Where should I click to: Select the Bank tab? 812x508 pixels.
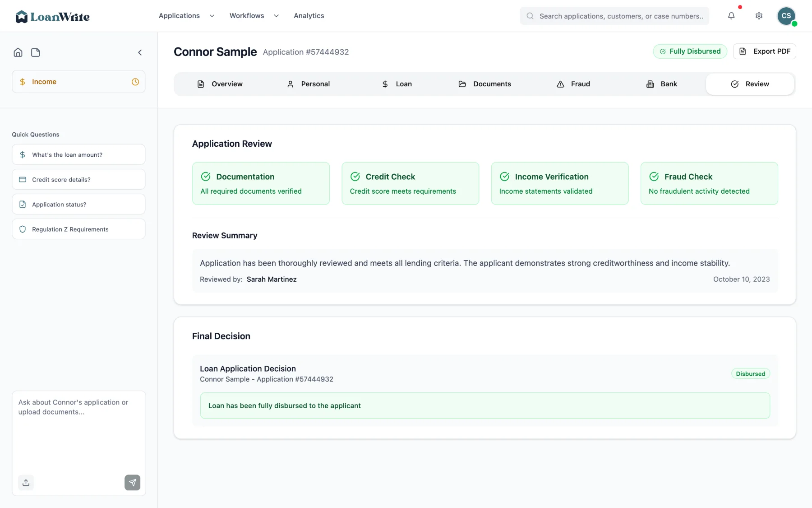click(661, 84)
